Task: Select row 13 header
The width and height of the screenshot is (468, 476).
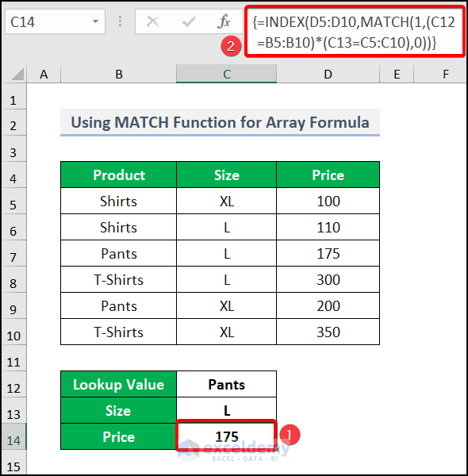Action: pyautogui.click(x=14, y=410)
